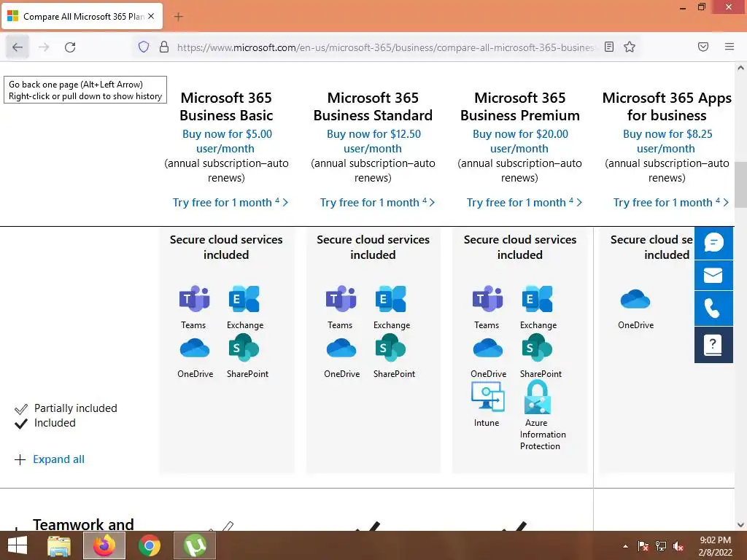Save page to Pocket
The width and height of the screenshot is (747, 560).
(703, 47)
